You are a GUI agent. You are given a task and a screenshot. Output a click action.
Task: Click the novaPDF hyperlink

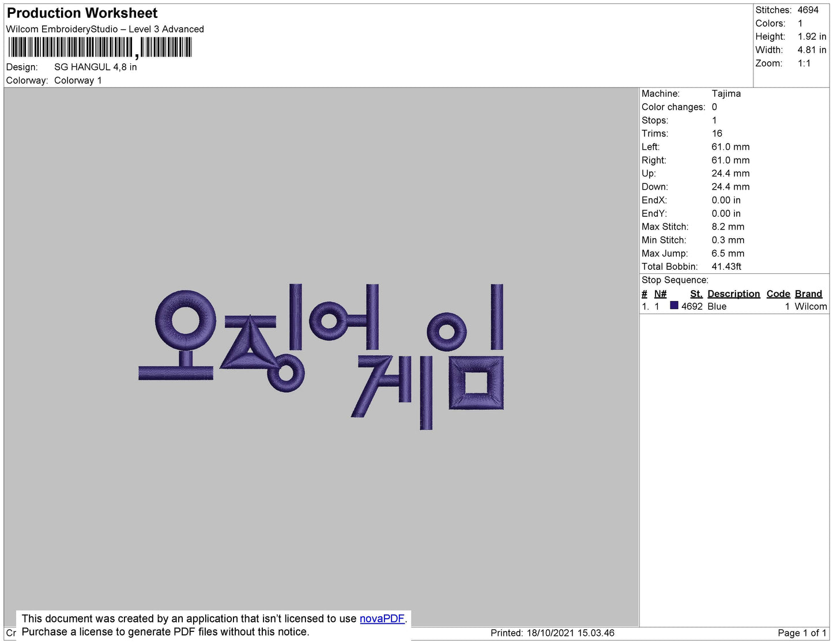coord(382,619)
